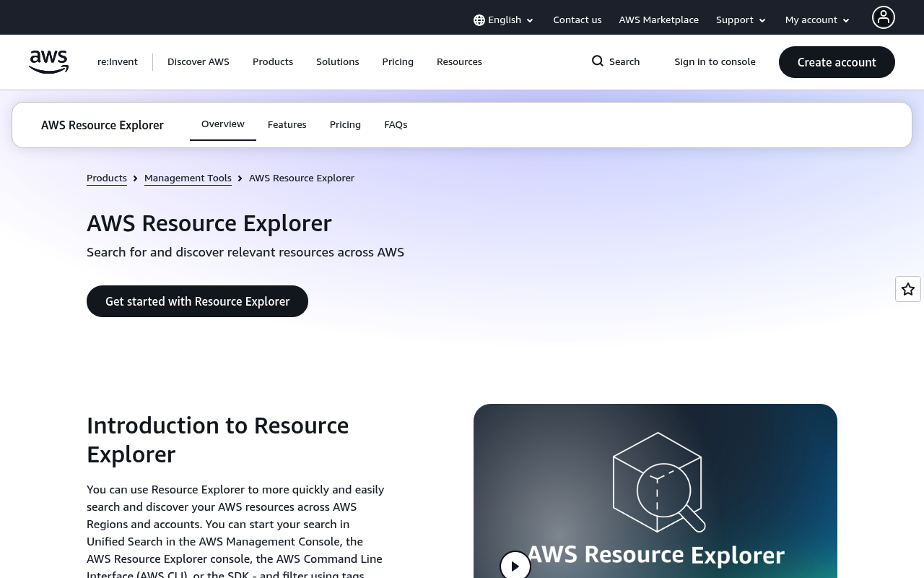Open the Products menu
The height and width of the screenshot is (578, 924).
(273, 62)
